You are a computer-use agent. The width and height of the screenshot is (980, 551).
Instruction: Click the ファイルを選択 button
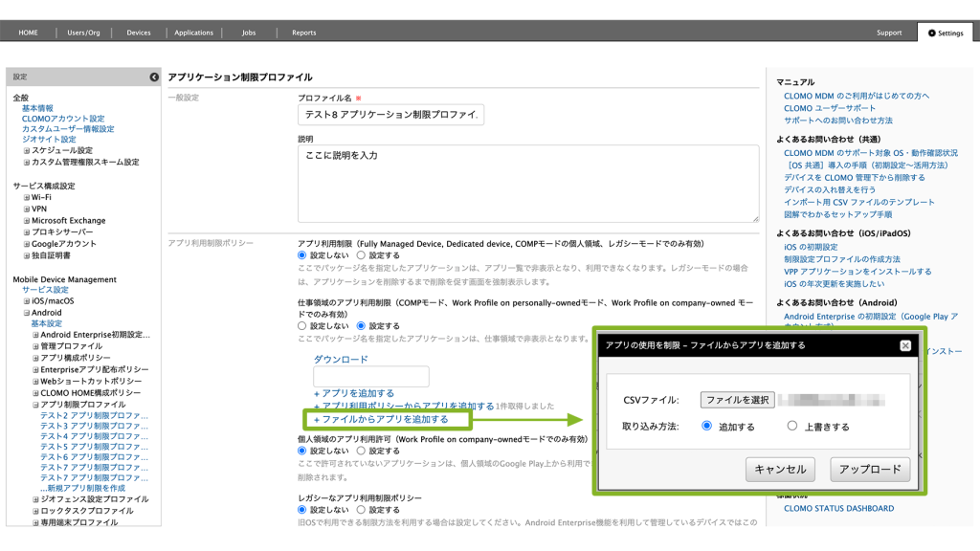coord(736,400)
